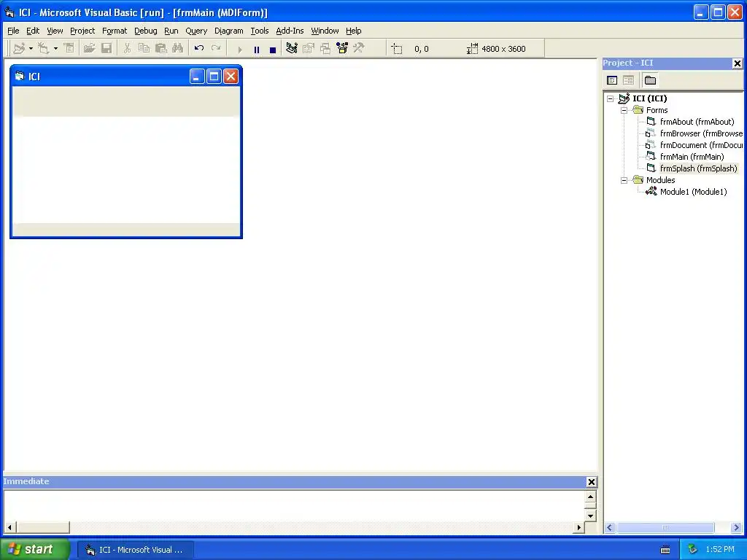The image size is (747, 560).
Task: Toggle Folders view in Project panel
Action: click(x=650, y=80)
